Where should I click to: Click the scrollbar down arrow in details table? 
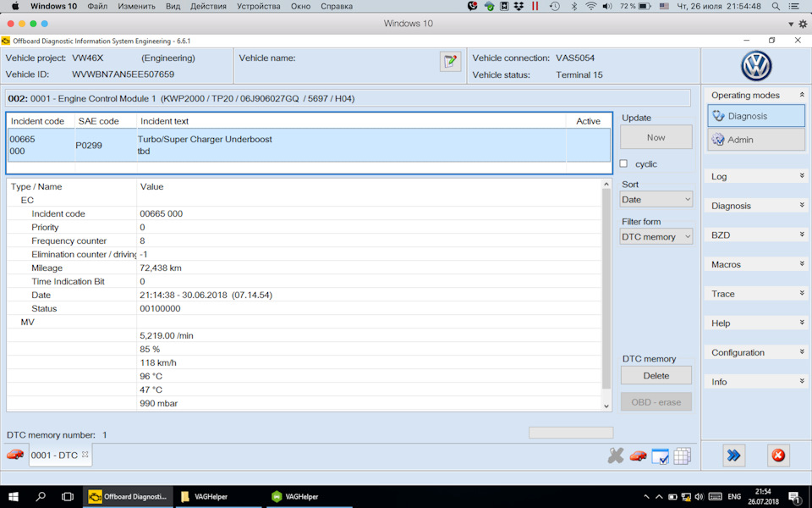point(606,406)
